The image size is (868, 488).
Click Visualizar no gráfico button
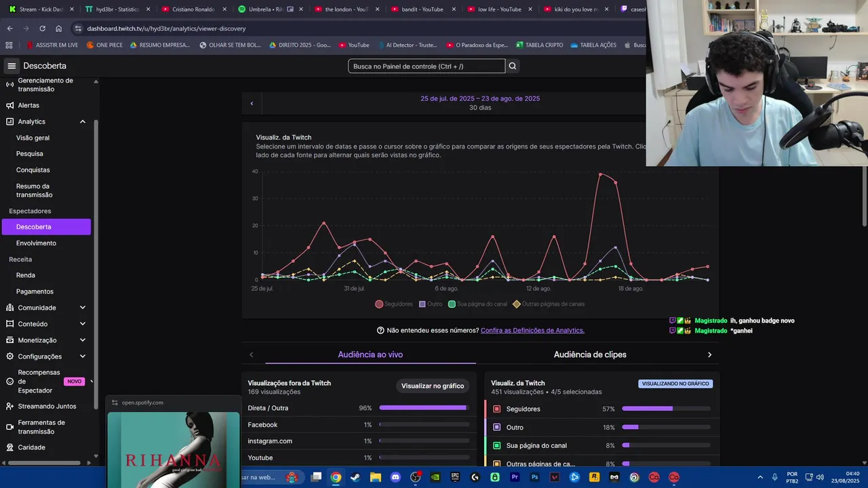tap(433, 386)
